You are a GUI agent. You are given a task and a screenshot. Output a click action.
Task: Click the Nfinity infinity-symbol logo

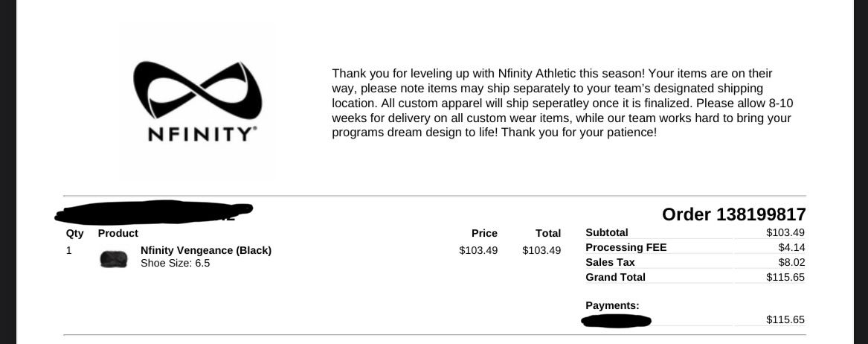point(198,90)
